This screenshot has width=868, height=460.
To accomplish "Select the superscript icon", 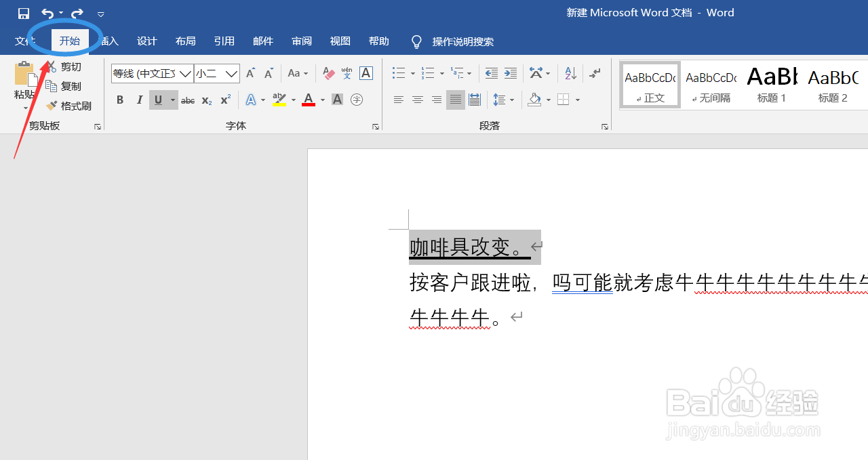I will (x=224, y=100).
